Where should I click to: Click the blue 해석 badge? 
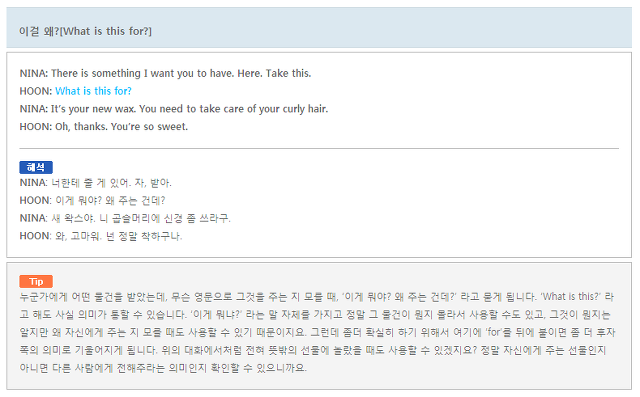tap(36, 167)
